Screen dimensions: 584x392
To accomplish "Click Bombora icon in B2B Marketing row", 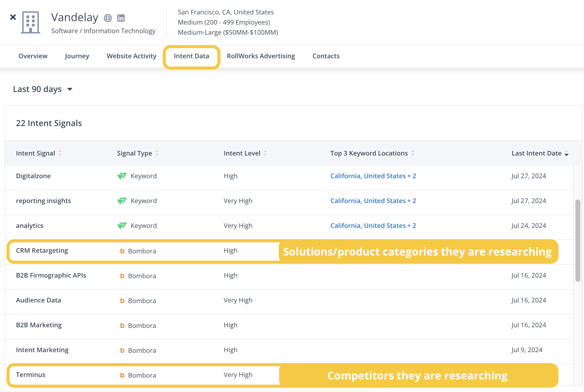I will coord(122,325).
